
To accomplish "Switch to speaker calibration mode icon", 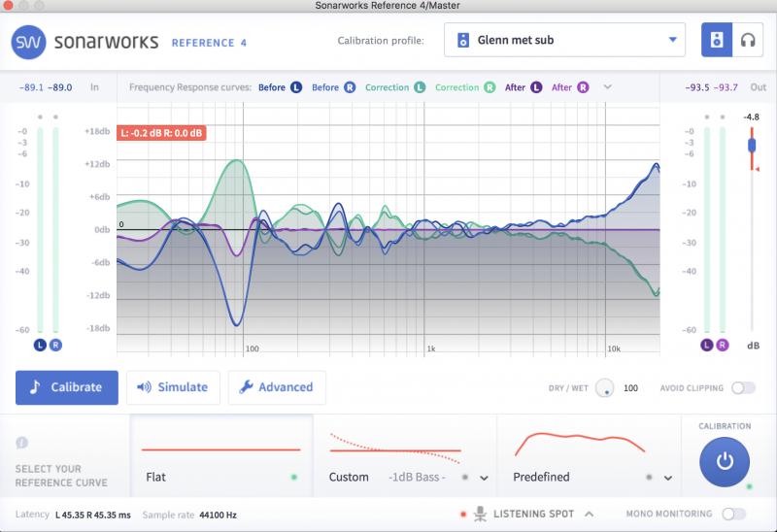I will (717, 40).
